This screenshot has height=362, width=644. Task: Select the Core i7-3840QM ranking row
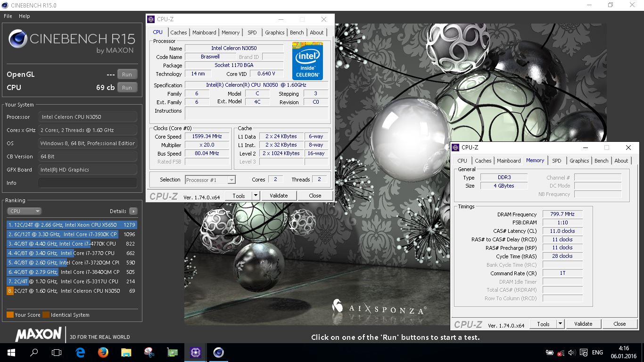coord(72,272)
